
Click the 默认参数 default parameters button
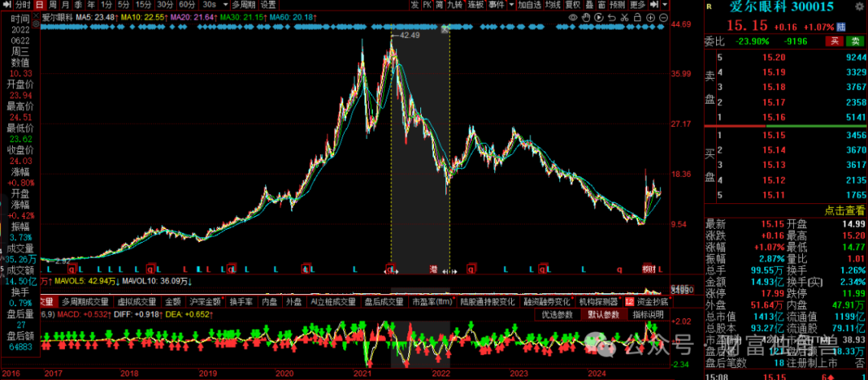(x=603, y=315)
